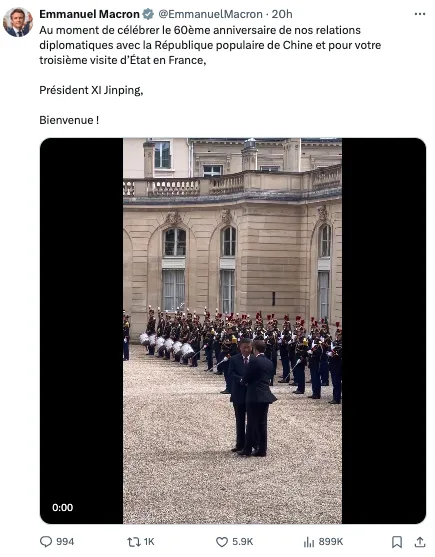Click the word "Bienvenue !" in tweet

click(69, 120)
